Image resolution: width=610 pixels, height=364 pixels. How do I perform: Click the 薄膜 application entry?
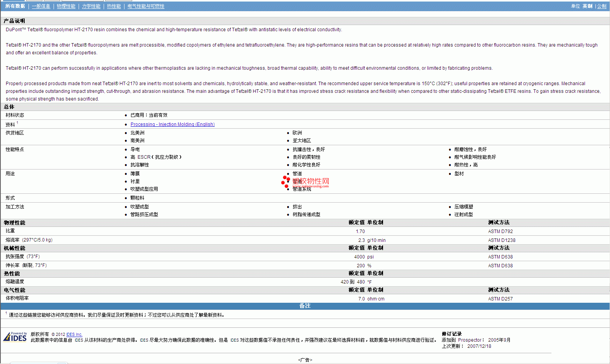pos(135,174)
